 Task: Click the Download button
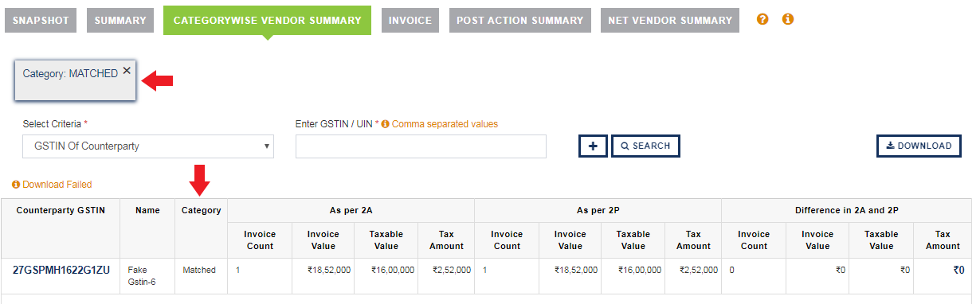[919, 146]
